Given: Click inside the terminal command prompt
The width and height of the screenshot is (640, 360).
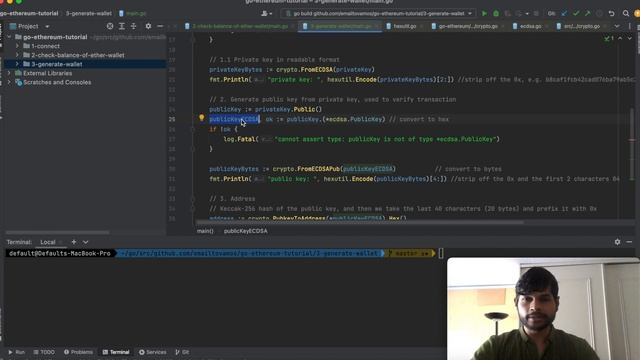Looking at the screenshot, I should click(x=441, y=253).
